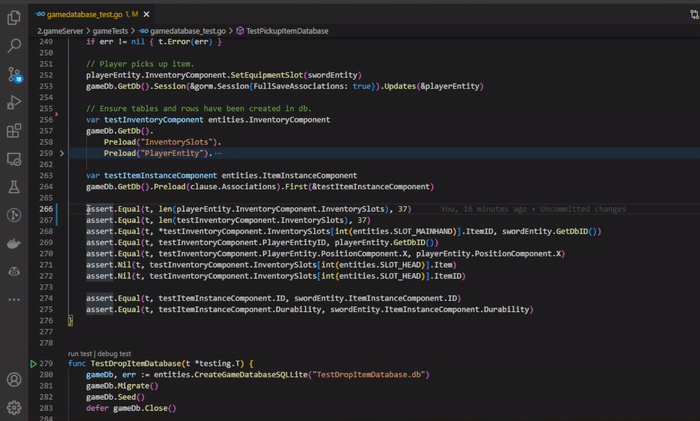Select the gamedatabase_test.go editor tab

[92, 14]
